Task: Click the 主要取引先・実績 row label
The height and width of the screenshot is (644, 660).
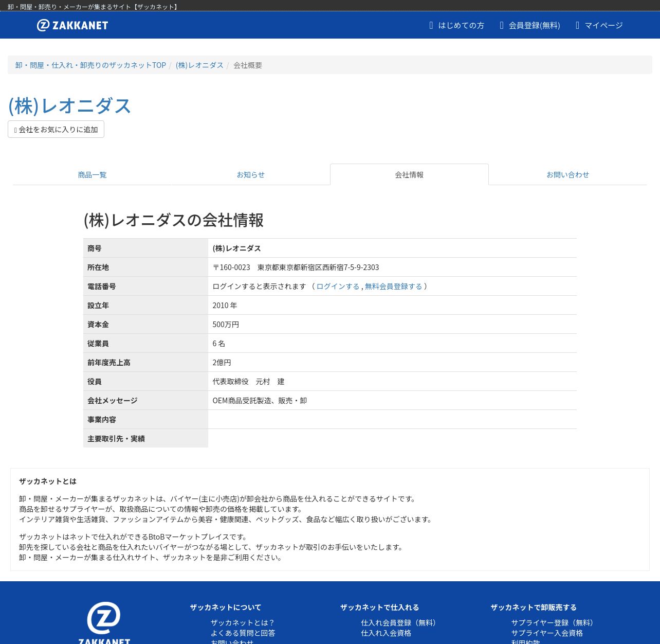Action: click(116, 439)
